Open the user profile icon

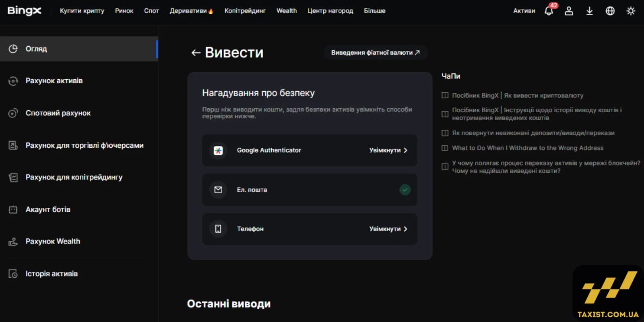pos(569,11)
